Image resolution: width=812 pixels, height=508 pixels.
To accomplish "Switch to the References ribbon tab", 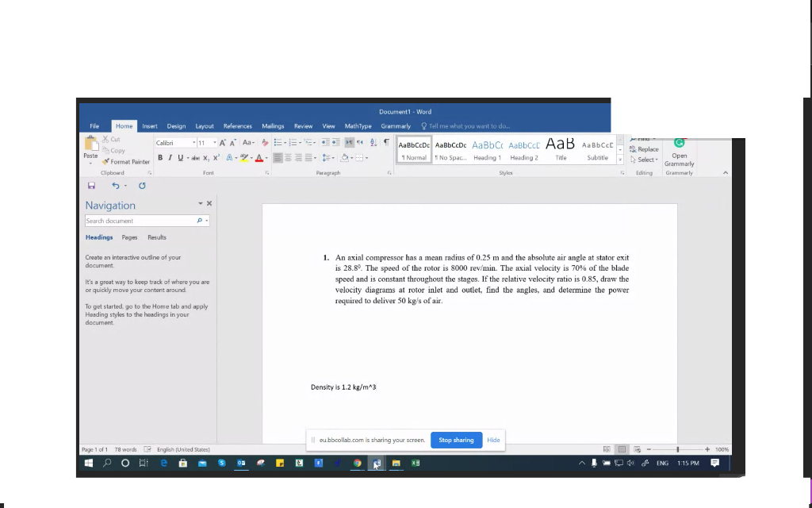I will click(x=238, y=125).
